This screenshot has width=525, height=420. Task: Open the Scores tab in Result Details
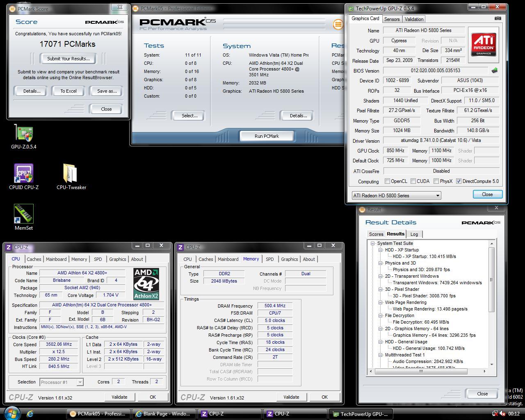[x=376, y=234]
